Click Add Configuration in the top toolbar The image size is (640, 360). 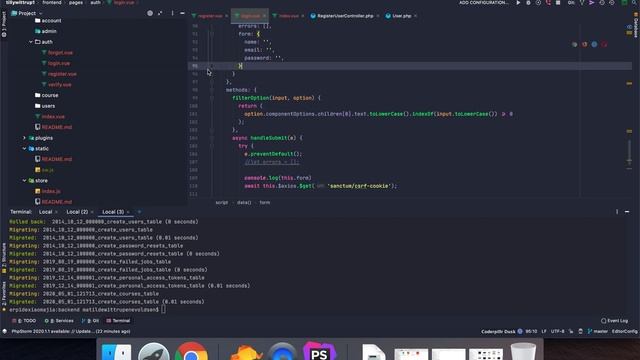(x=484, y=2)
